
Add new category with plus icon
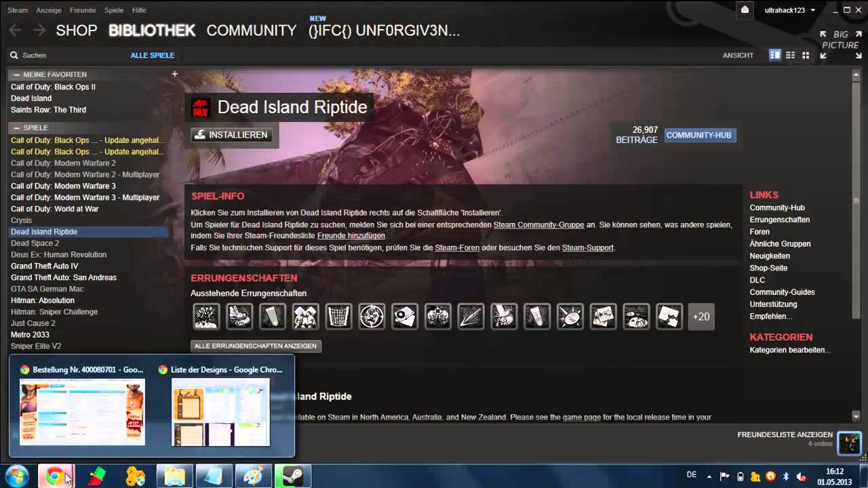point(174,74)
